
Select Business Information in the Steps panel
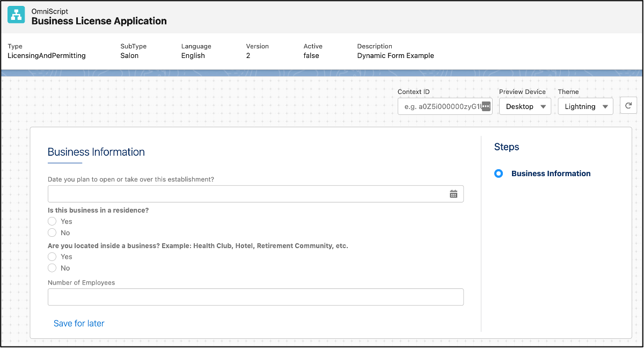pos(551,173)
